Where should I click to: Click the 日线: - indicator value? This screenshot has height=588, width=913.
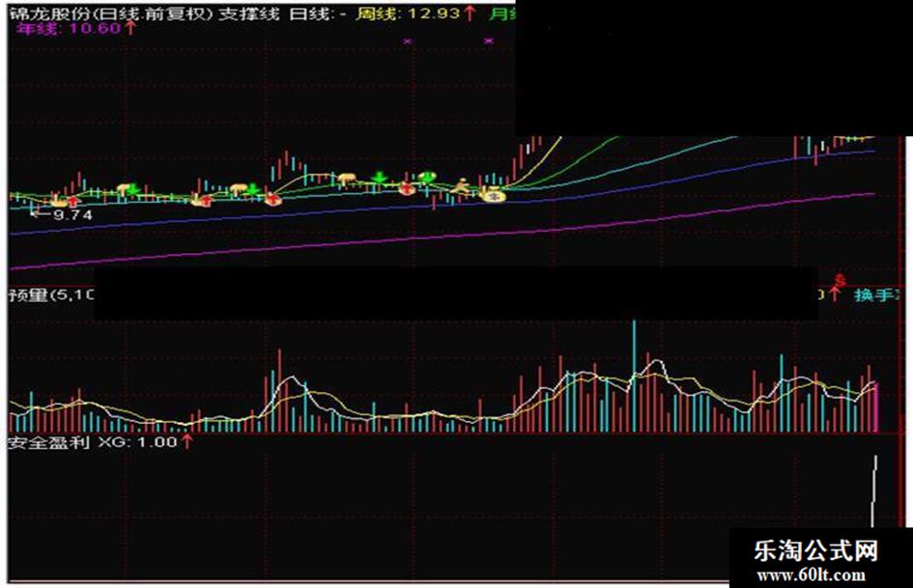(x=318, y=13)
